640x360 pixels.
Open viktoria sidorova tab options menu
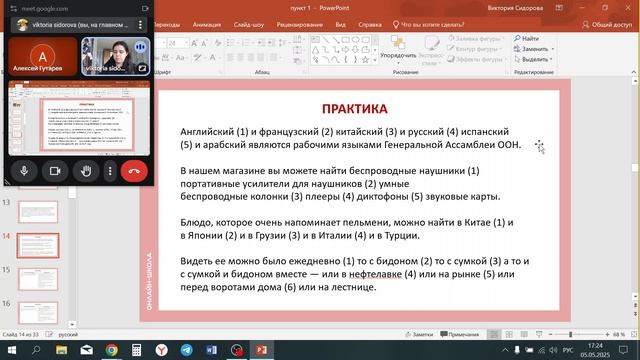point(140,25)
